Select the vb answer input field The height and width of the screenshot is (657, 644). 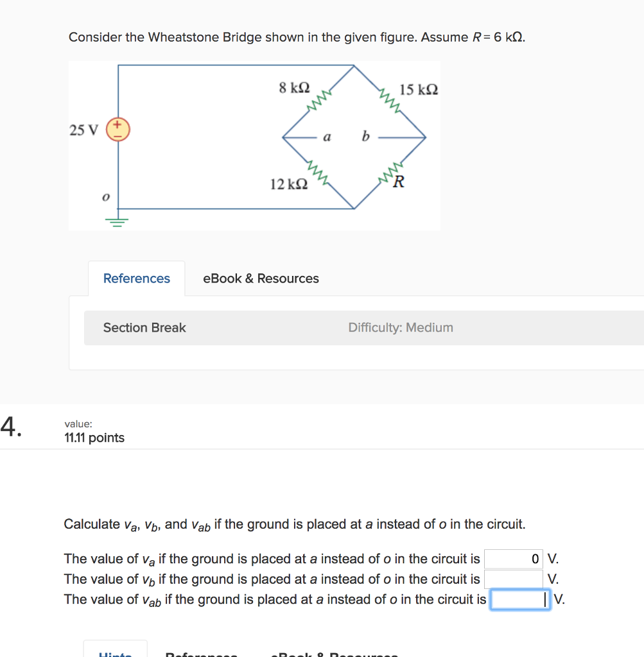514,579
